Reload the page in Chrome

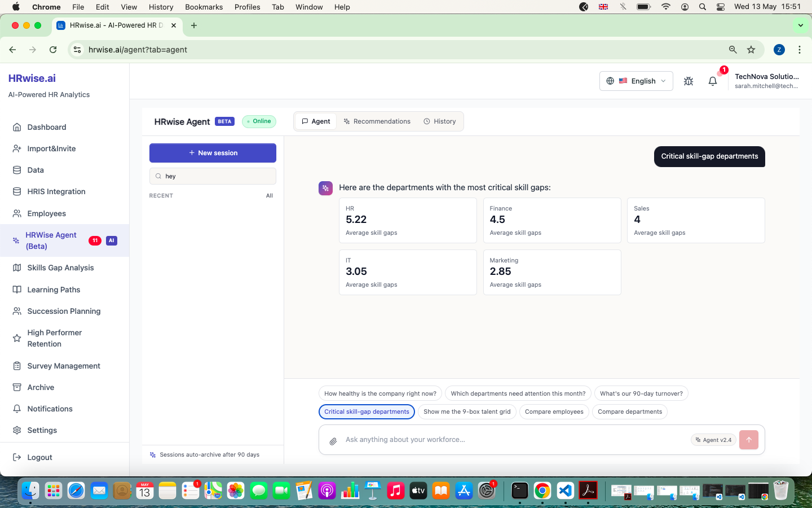pyautogui.click(x=53, y=50)
